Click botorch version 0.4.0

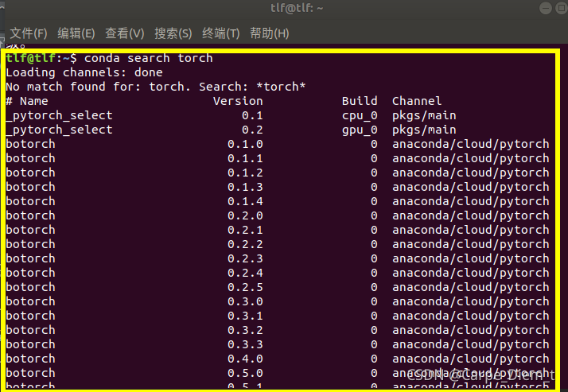point(245,359)
